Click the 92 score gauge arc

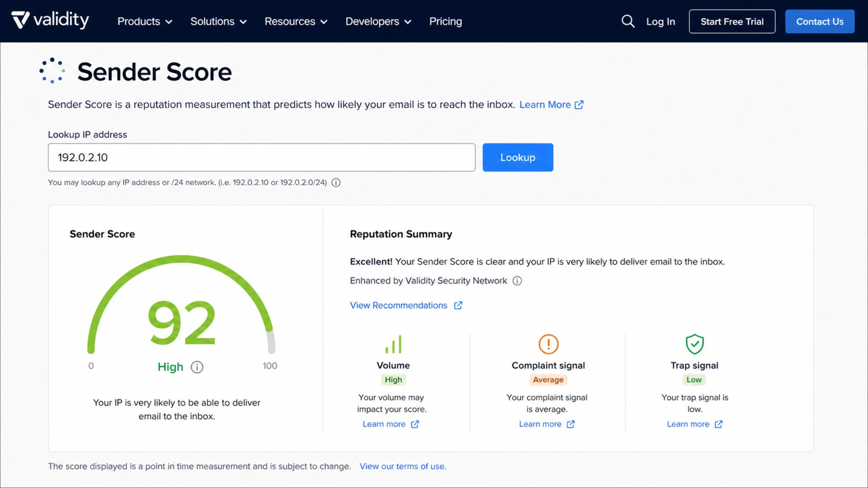click(181, 304)
